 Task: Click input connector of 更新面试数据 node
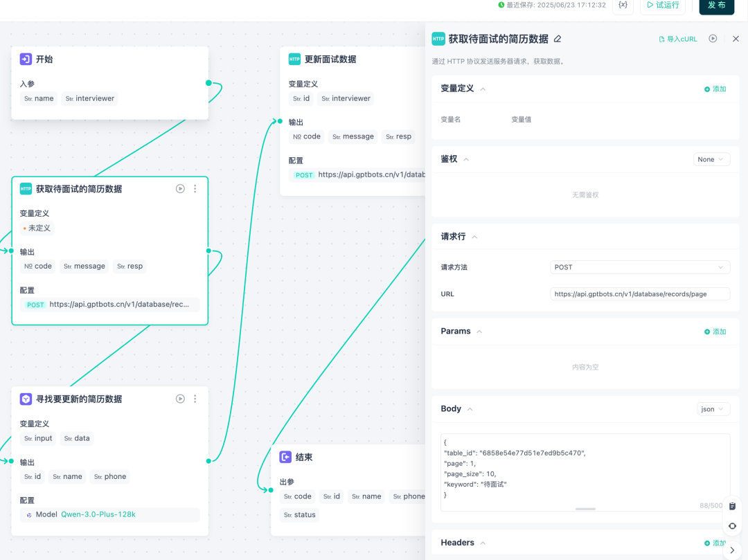[x=280, y=121]
